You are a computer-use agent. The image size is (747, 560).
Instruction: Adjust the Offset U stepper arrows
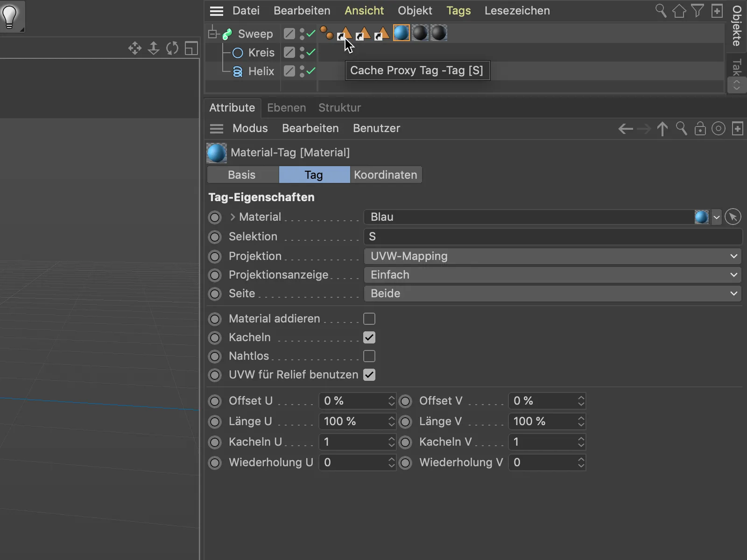click(391, 401)
